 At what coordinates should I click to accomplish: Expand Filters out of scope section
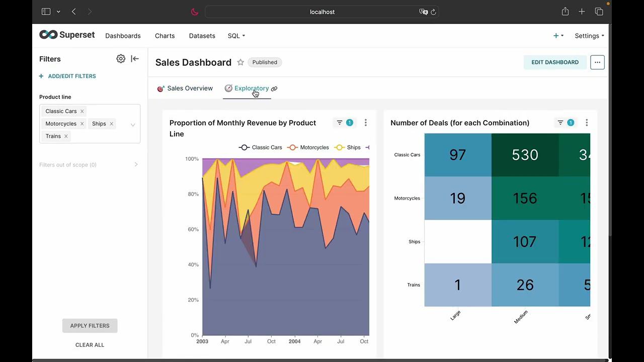coord(136,165)
